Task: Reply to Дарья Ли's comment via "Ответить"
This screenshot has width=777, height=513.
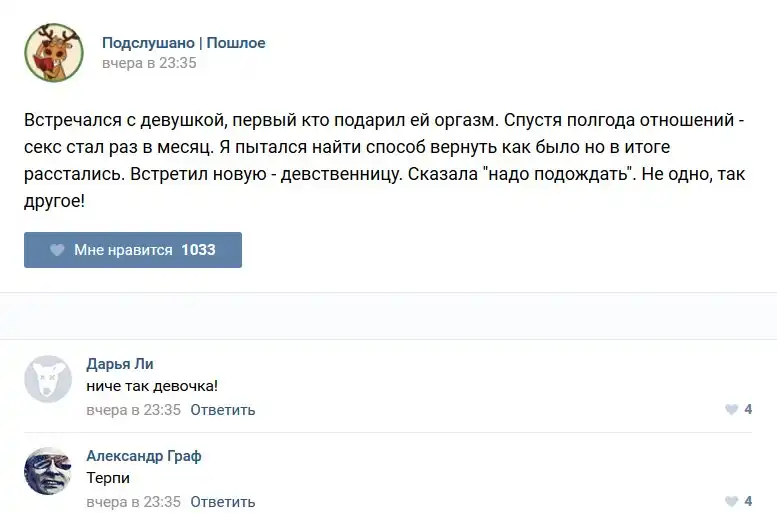Action: (x=222, y=410)
